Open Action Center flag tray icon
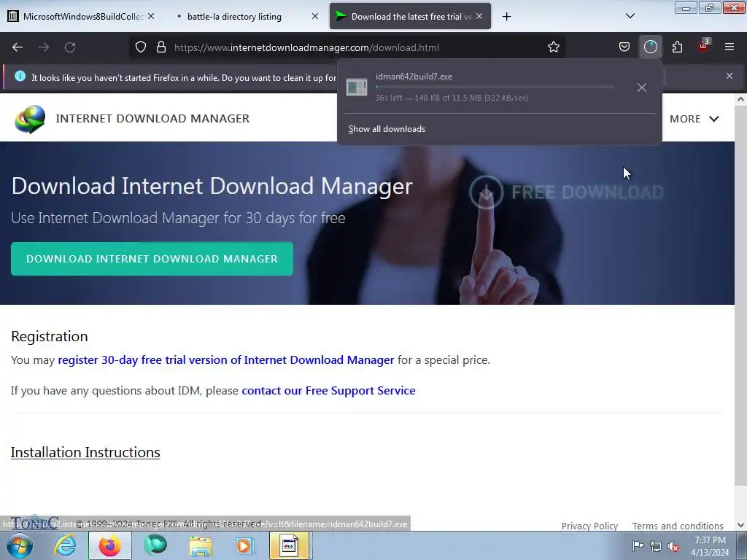Image resolution: width=747 pixels, height=560 pixels. point(638,546)
